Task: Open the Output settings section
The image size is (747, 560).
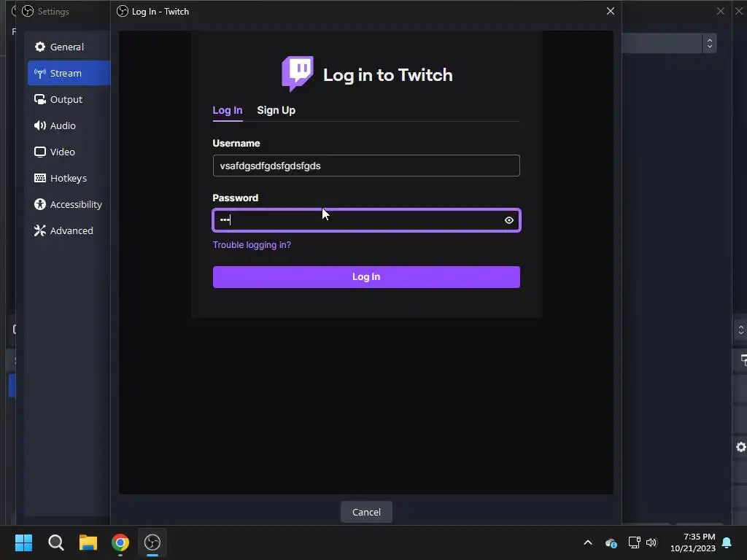Action: pyautogui.click(x=69, y=99)
